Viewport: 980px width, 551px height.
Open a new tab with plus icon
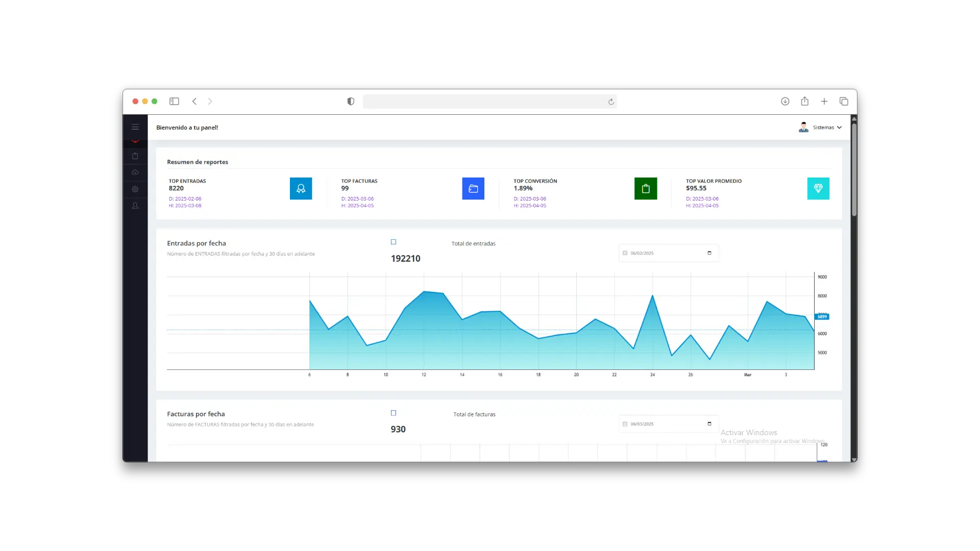click(824, 102)
